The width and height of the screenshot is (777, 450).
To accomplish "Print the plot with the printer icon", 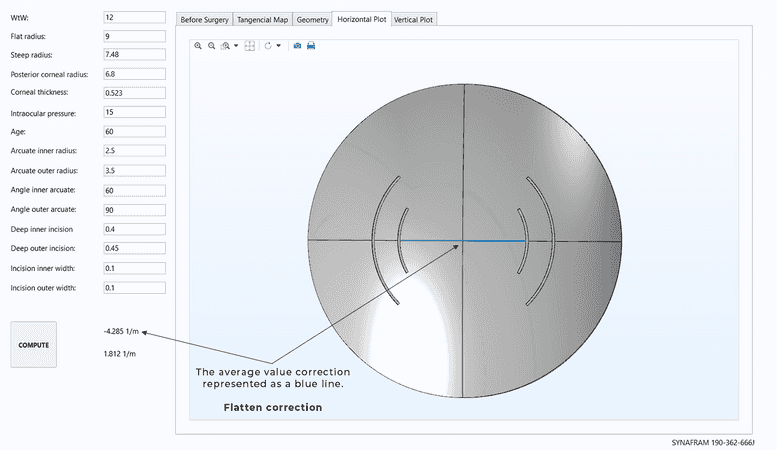I will (311, 46).
